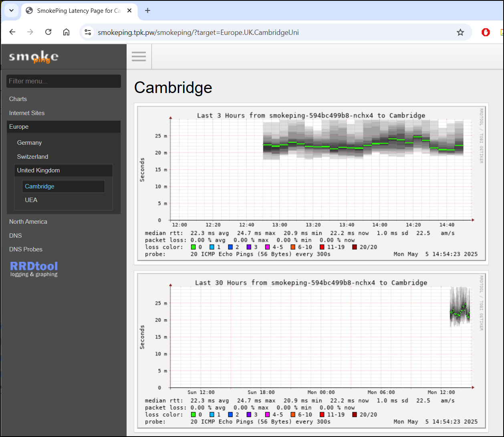504x437 pixels.
Task: Open the red ad blocker extension icon
Action: 486,32
